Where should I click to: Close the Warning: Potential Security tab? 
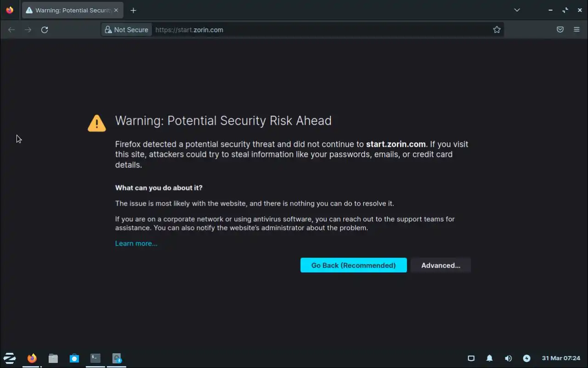tap(116, 10)
